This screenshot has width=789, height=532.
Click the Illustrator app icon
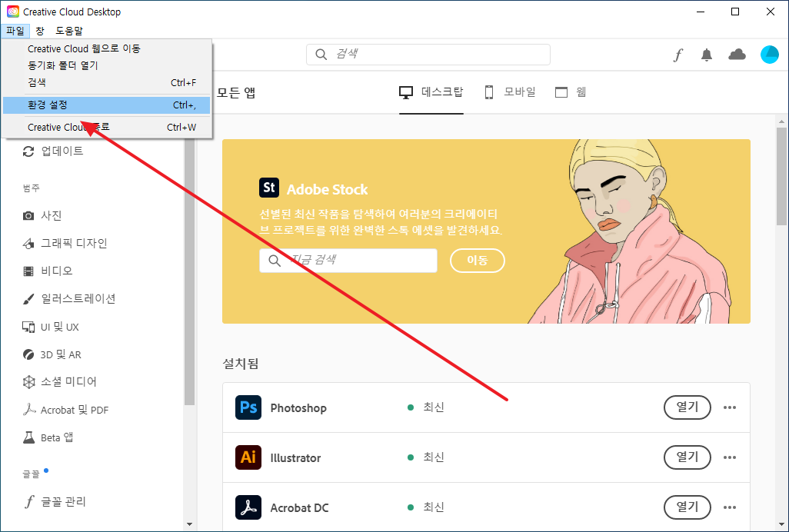248,457
